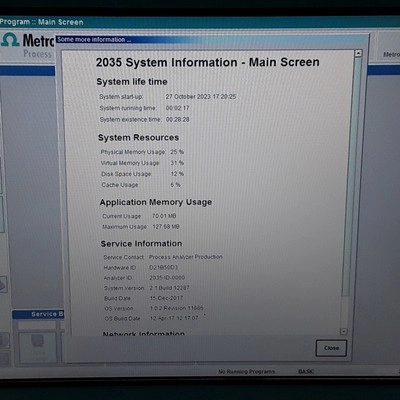Select the 'Some more information' title bar
The width and height of the screenshot is (400, 400).
pos(212,40)
